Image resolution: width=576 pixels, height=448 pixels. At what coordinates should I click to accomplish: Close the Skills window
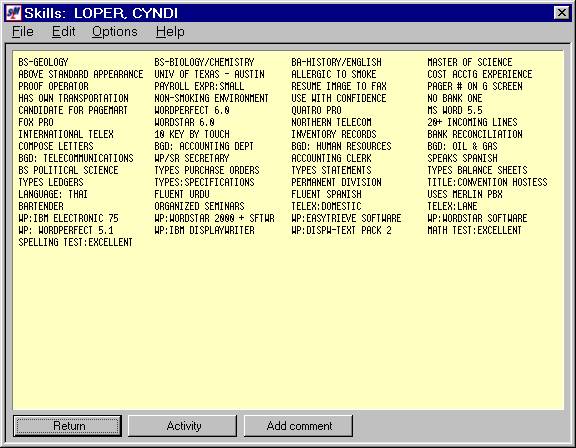pos(561,13)
